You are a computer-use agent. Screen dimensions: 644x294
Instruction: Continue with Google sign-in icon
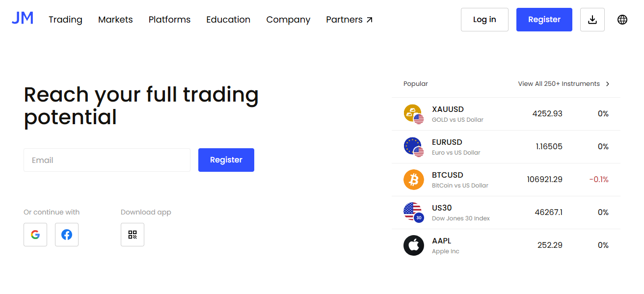click(35, 235)
